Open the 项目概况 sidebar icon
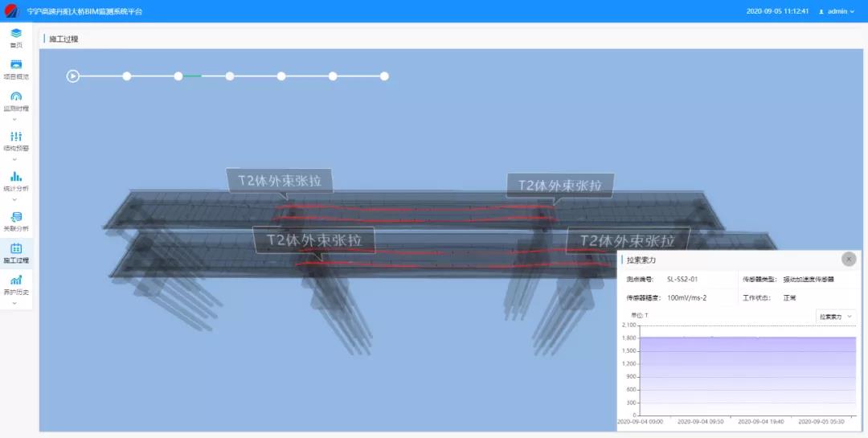 tap(16, 65)
